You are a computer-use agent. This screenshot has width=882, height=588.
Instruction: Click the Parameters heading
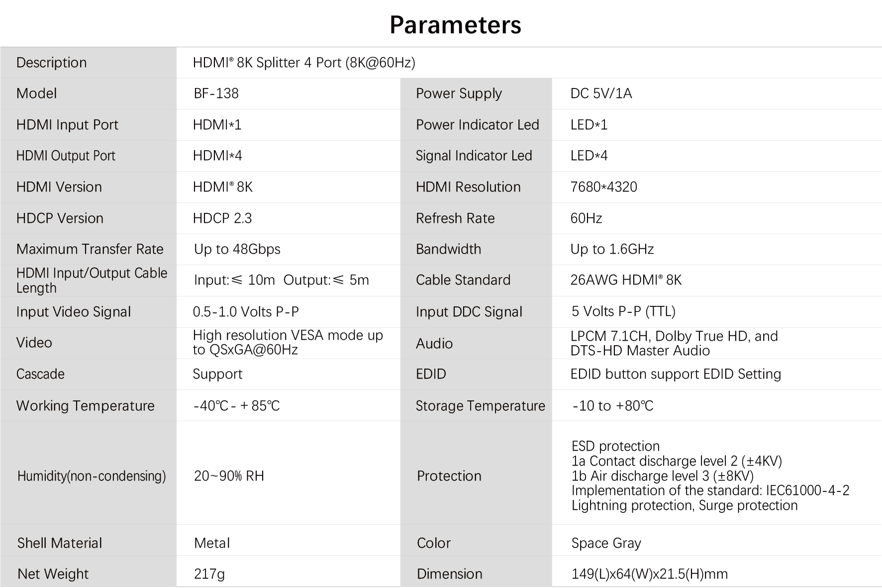pos(455,25)
